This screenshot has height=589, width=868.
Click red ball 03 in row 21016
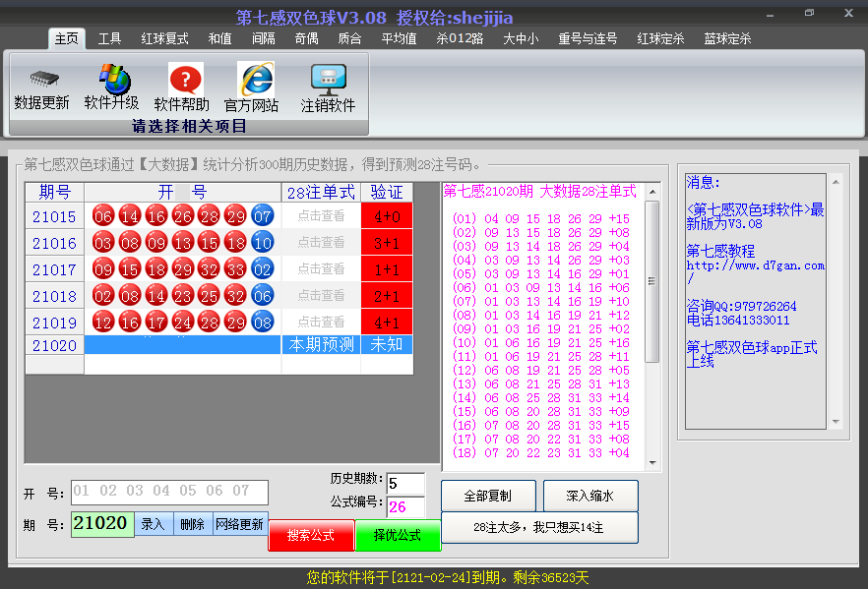click(102, 243)
